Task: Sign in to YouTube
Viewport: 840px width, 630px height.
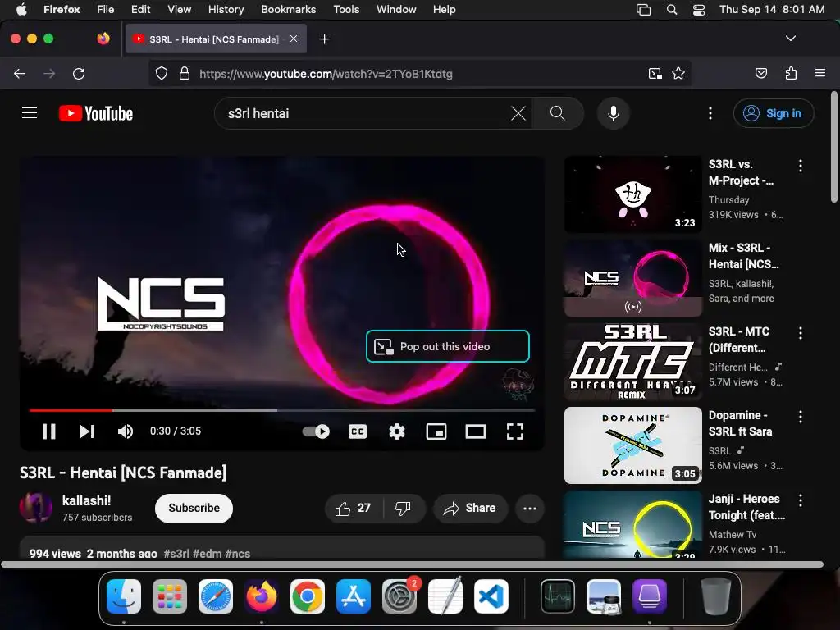Action: click(x=774, y=113)
